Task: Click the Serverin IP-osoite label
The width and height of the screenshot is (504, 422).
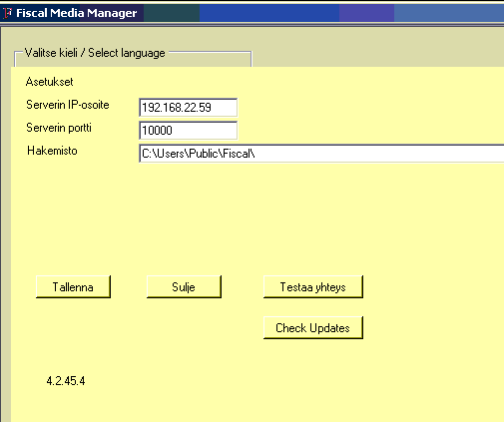Action: pos(68,105)
